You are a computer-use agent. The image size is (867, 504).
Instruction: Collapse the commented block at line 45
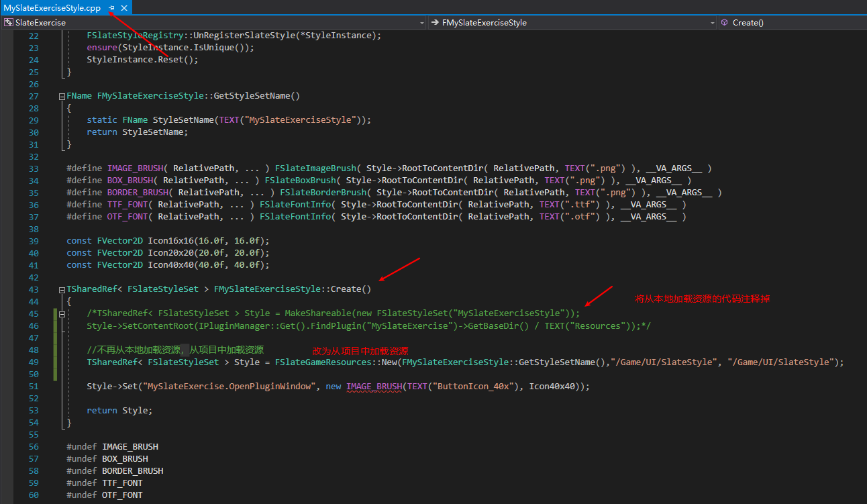tap(61, 313)
